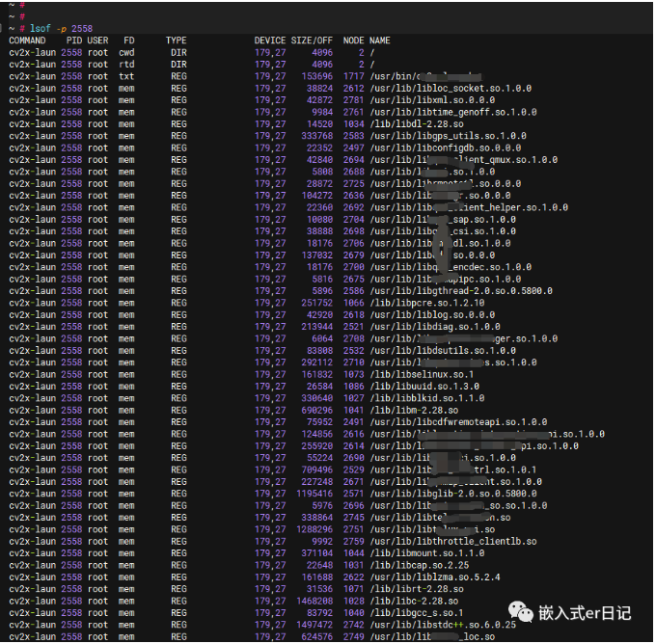Select node number 2742
Screen dimensions: 656x644
[x=353, y=625]
